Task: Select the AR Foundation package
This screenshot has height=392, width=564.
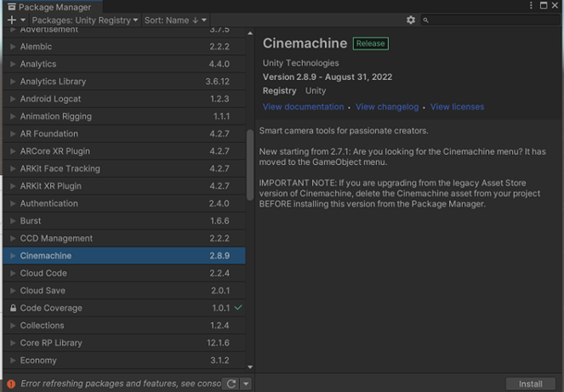Action: tap(124, 134)
